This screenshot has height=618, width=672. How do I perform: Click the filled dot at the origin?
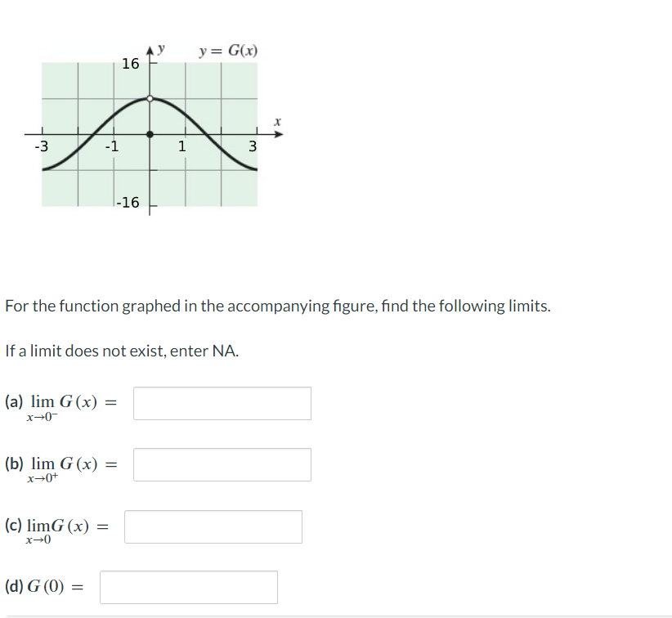click(150, 132)
